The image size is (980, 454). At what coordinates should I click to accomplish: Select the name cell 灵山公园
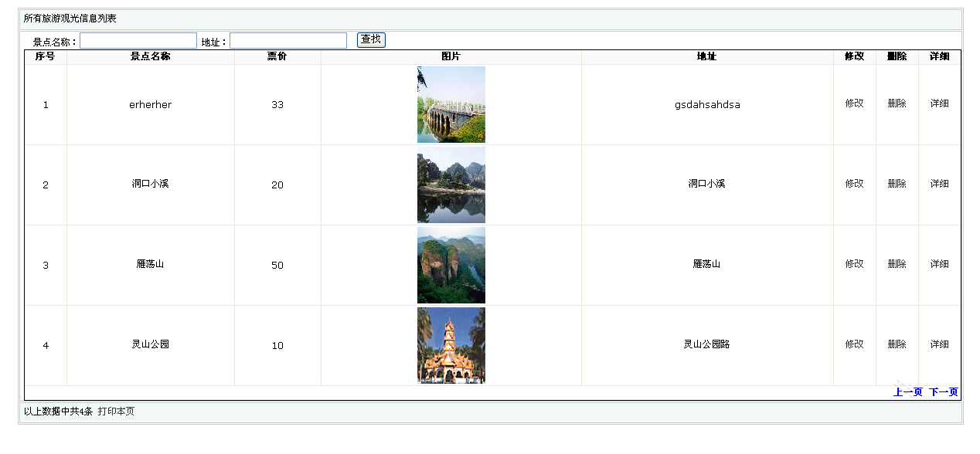pyautogui.click(x=151, y=344)
